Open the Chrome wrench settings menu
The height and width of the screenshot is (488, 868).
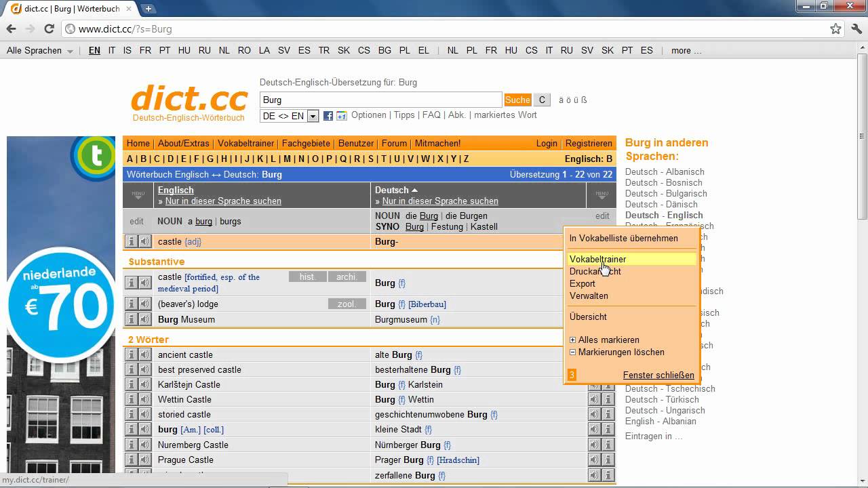tap(856, 29)
